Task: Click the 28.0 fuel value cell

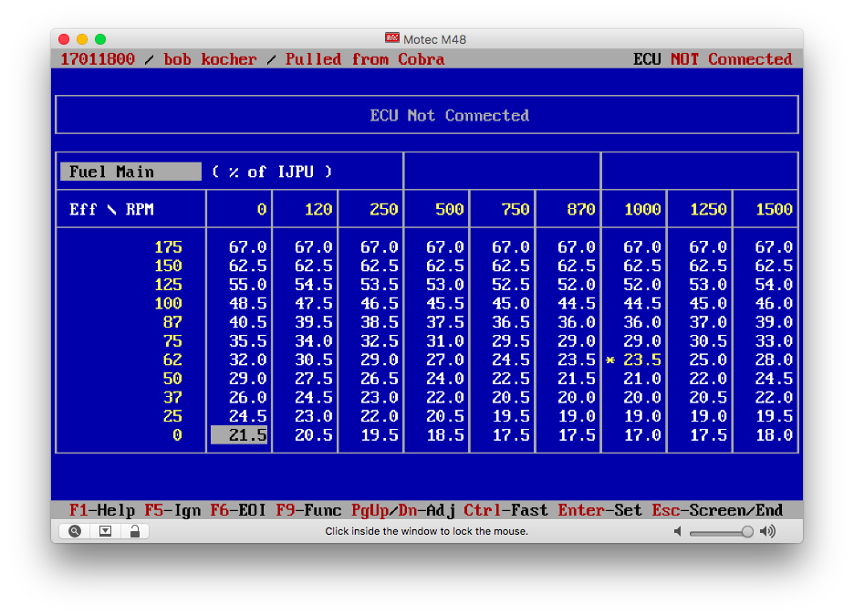Action: tap(774, 360)
